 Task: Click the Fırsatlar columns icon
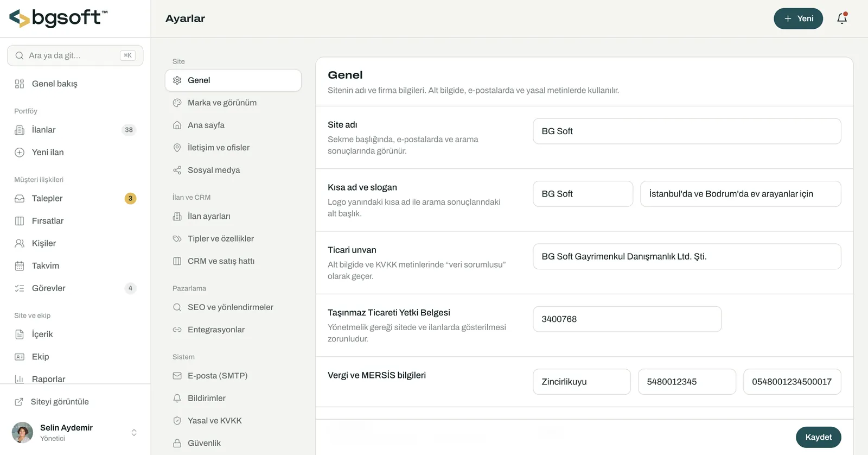20,221
